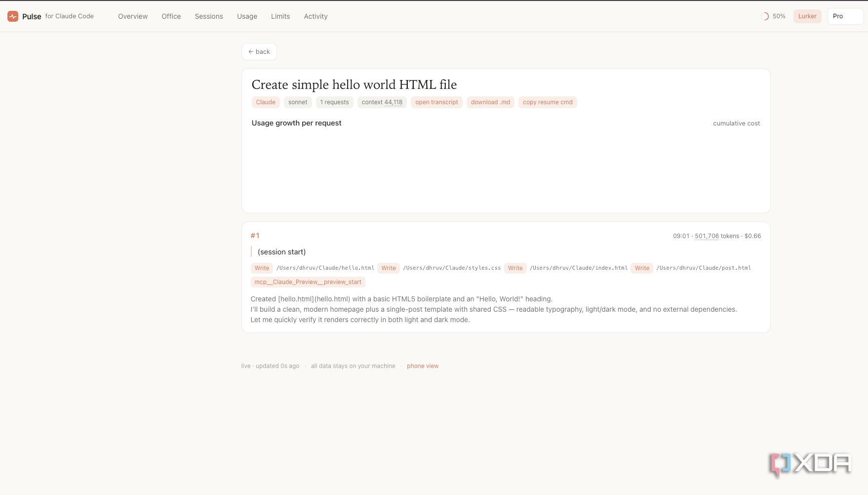Screen dimensions: 868x495
Task: Switch to the Office tab
Action: pos(171,16)
